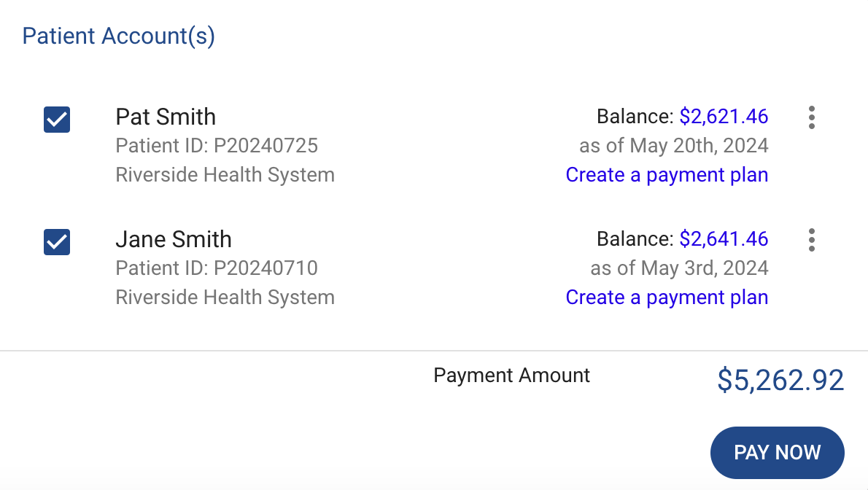Create a payment plan for Pat Smith
The height and width of the screenshot is (490, 868).
[666, 175]
